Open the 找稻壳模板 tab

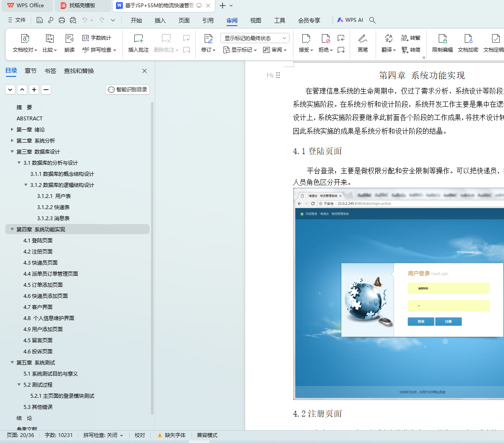pyautogui.click(x=82, y=6)
